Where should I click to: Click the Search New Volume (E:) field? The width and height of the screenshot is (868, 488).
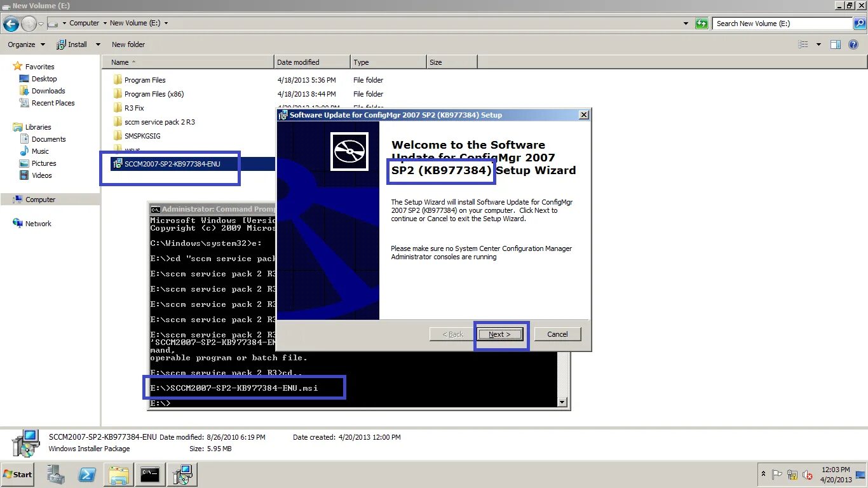783,24
